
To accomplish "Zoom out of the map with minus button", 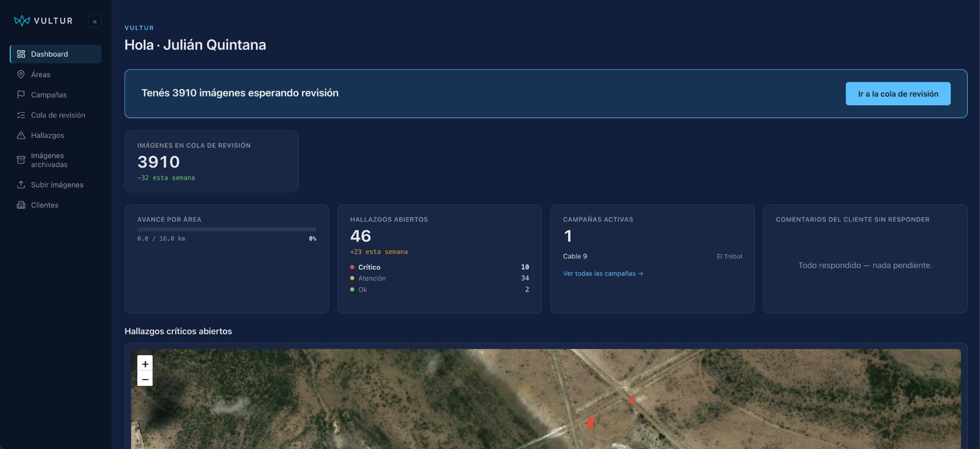I will point(145,379).
